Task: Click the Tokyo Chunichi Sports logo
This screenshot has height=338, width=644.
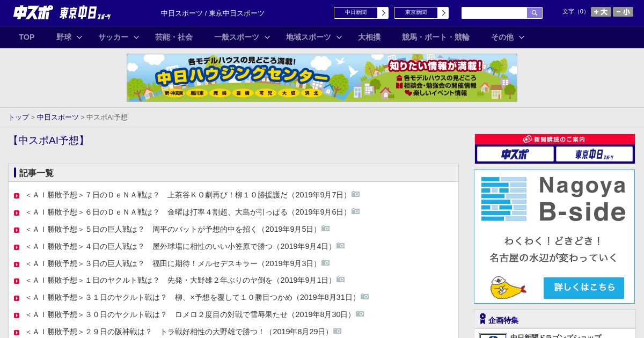Action: (85, 13)
